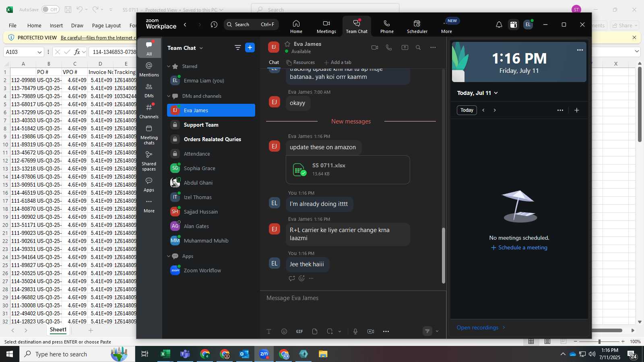Screen dimensions: 644x362
Task: Open SS 0711.xlsx attachment
Action: [x=348, y=170]
